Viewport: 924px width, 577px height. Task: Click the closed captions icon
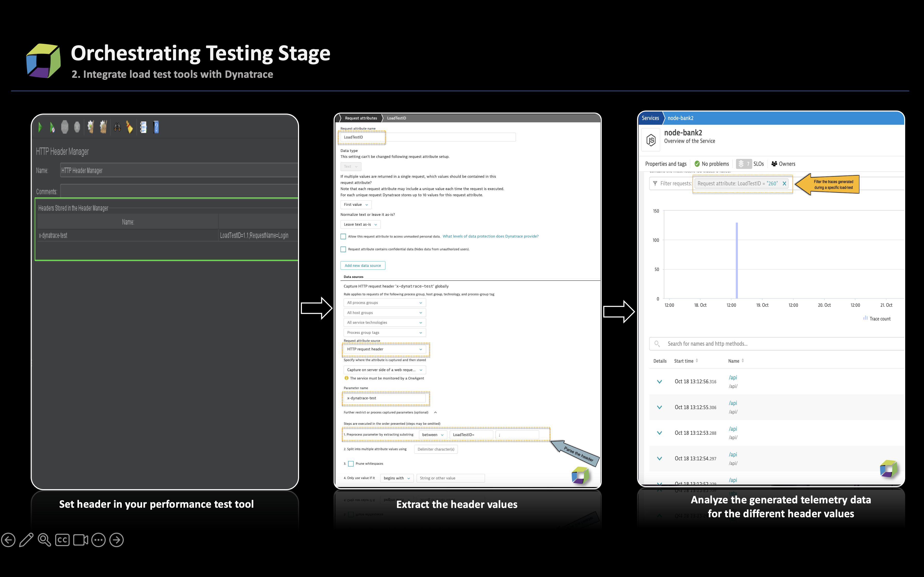(x=62, y=540)
